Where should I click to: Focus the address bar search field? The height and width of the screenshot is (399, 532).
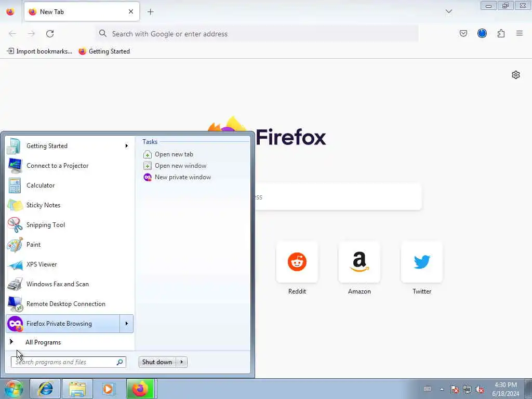(x=257, y=34)
